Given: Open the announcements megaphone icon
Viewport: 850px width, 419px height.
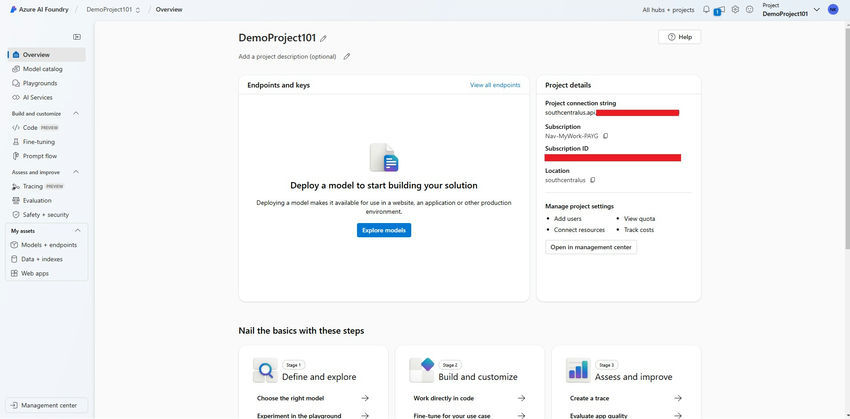Looking at the screenshot, I should [720, 10].
